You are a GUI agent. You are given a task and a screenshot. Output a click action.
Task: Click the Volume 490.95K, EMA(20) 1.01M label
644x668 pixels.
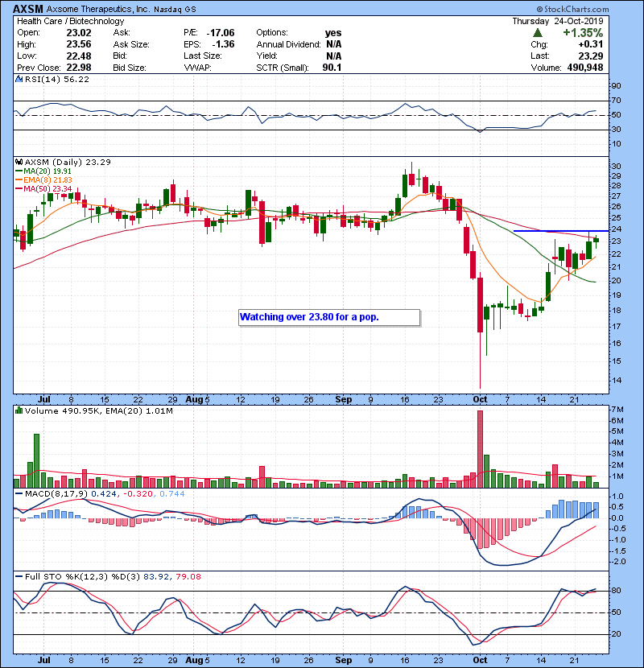(x=99, y=411)
